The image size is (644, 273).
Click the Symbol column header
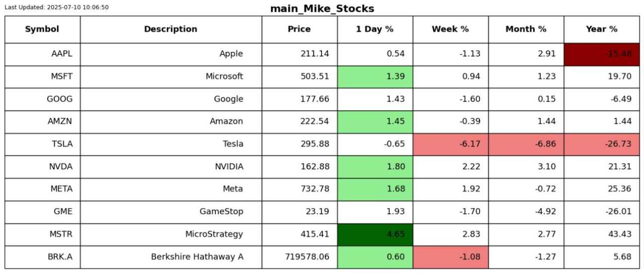[x=42, y=29]
